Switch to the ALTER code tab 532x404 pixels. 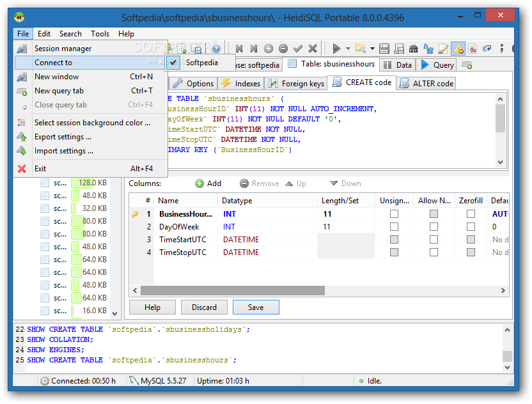(426, 84)
